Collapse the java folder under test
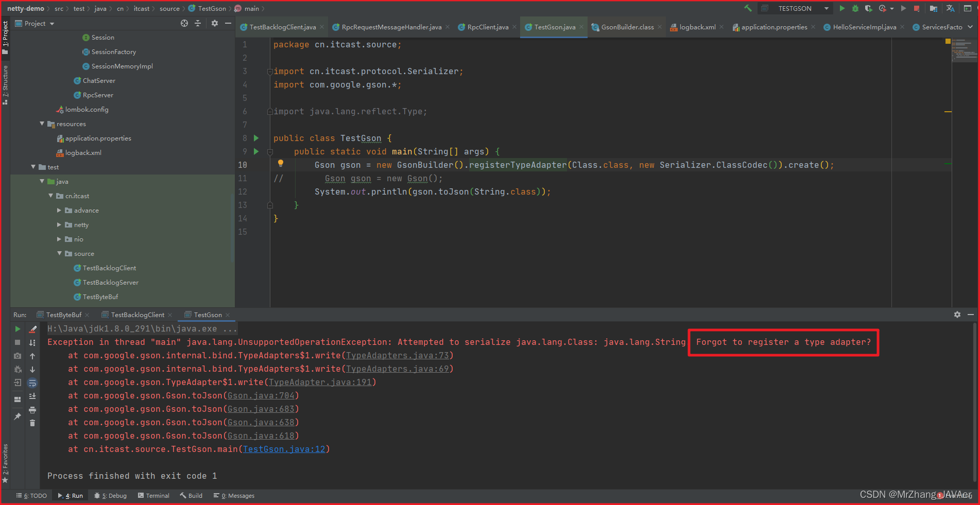980x505 pixels. pyautogui.click(x=42, y=181)
